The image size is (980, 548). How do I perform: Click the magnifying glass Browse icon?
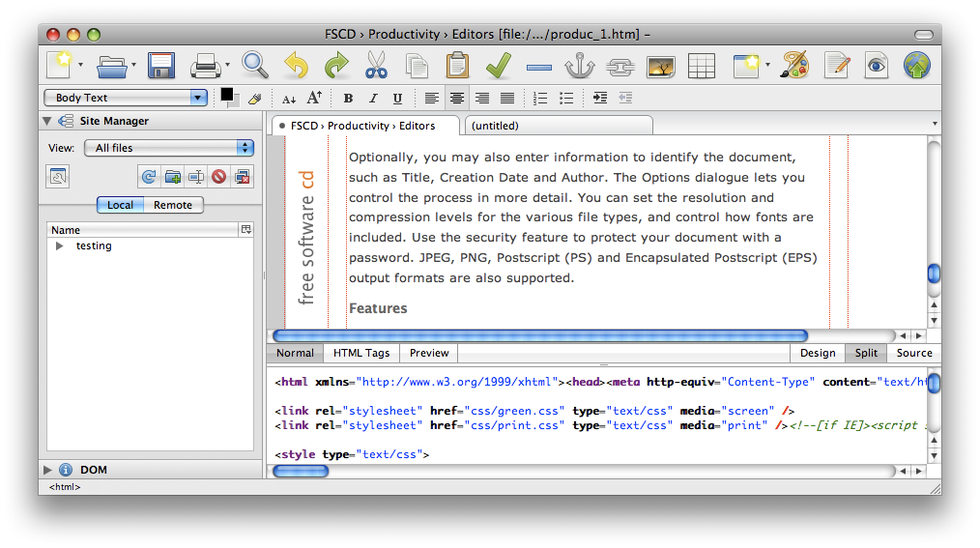255,65
